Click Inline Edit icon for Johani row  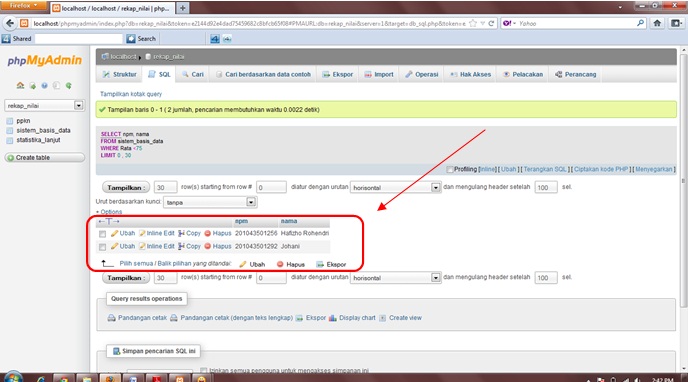pos(142,246)
